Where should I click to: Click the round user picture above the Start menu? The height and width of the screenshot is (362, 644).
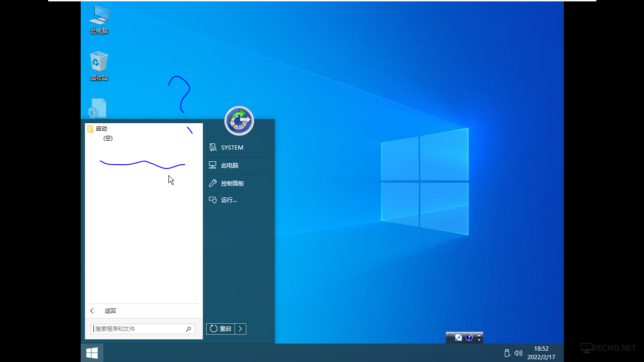point(239,121)
